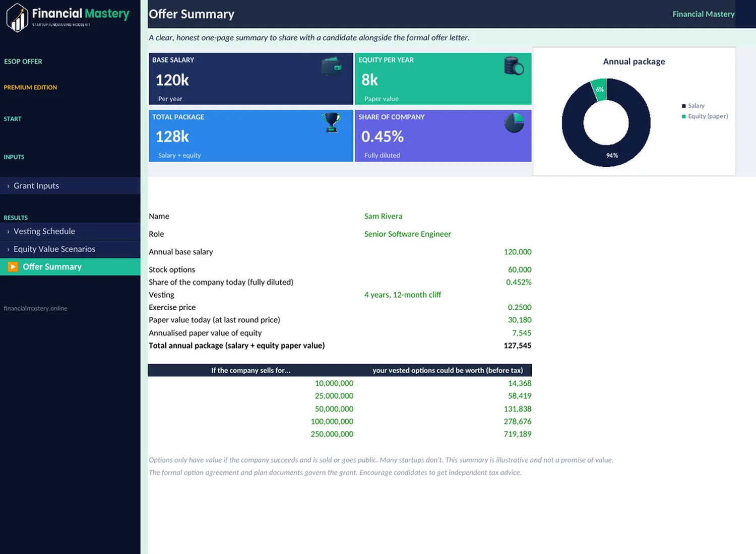Click the Equity Per Year 8k value
The height and width of the screenshot is (554, 756).
[x=369, y=80]
